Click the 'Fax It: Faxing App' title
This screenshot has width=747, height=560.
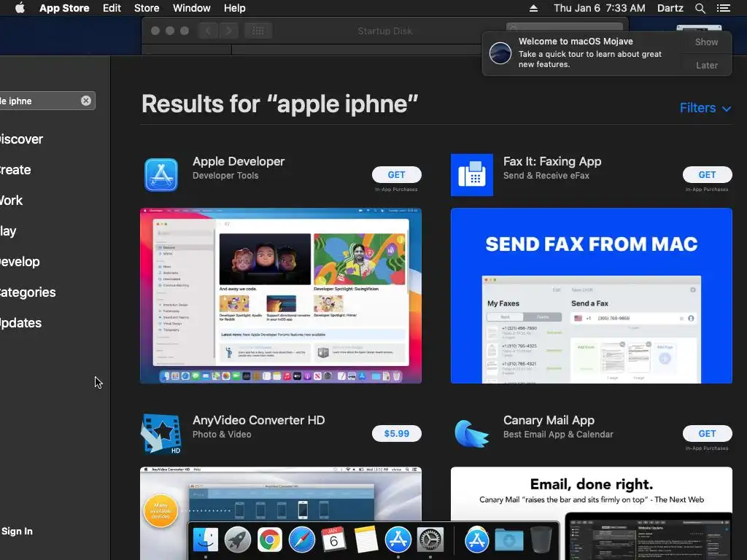tap(552, 161)
